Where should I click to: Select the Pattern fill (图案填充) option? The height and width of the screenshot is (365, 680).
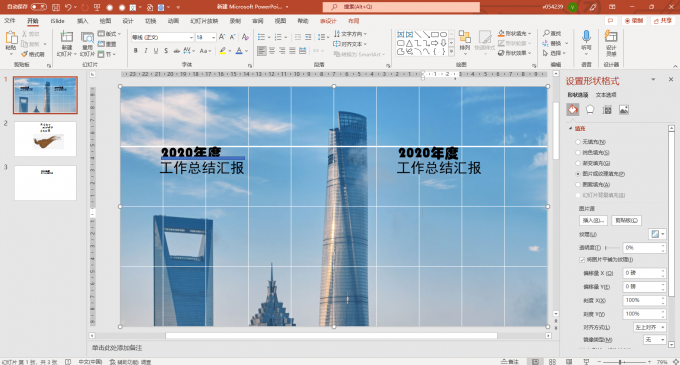[578, 185]
